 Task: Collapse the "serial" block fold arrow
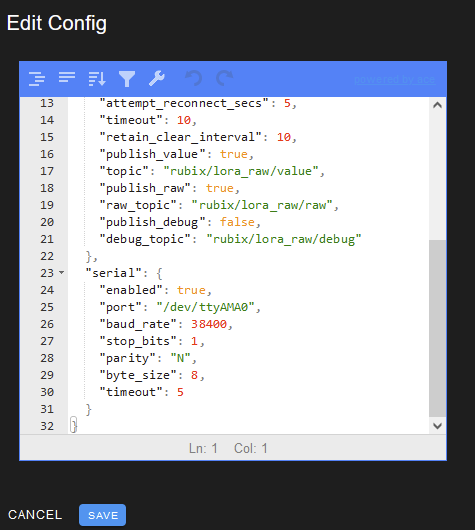62,272
